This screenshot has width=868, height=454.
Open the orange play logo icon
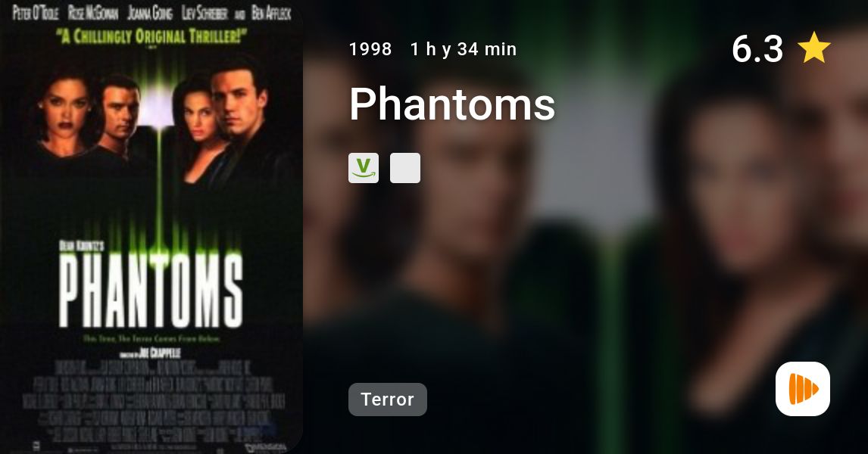(x=803, y=389)
